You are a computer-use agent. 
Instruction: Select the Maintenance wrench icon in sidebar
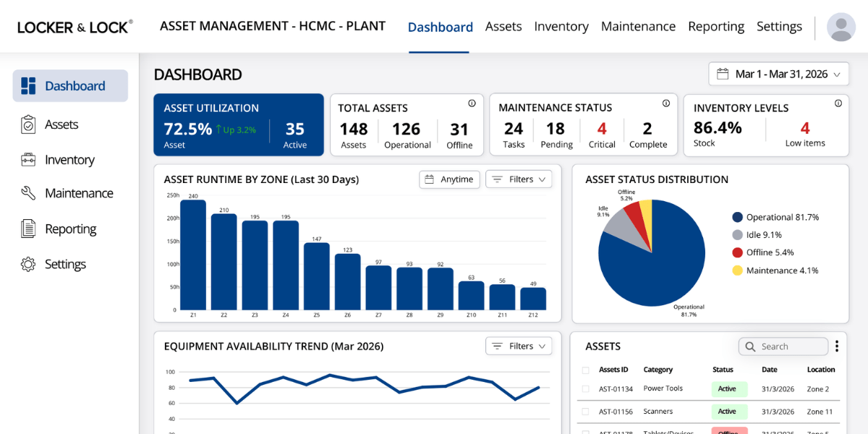pyautogui.click(x=27, y=193)
